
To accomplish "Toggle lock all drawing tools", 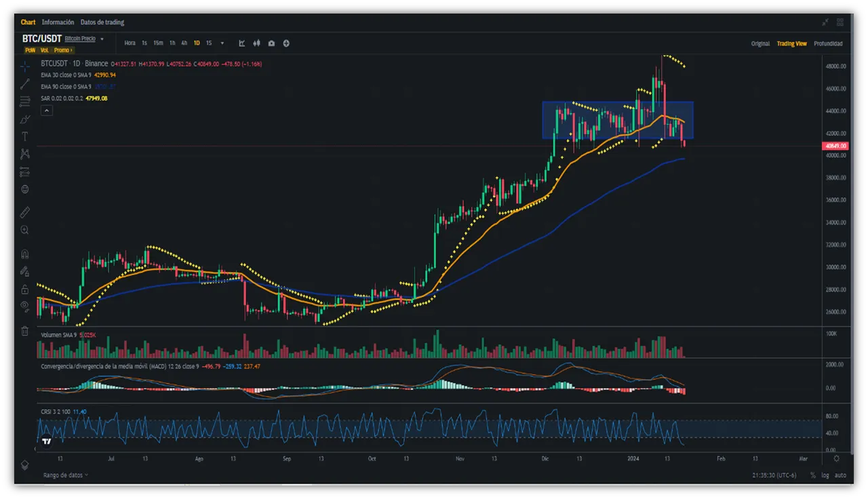I will (24, 289).
